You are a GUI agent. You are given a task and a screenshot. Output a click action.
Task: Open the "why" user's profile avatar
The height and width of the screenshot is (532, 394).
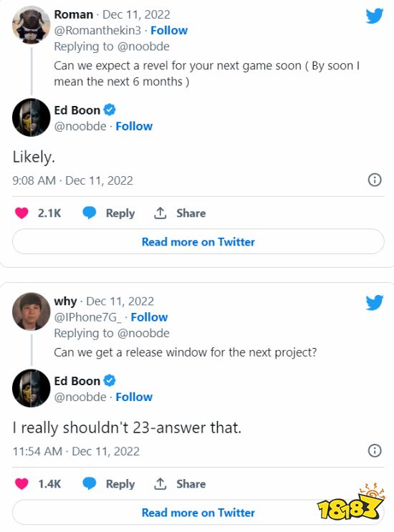pyautogui.click(x=32, y=311)
